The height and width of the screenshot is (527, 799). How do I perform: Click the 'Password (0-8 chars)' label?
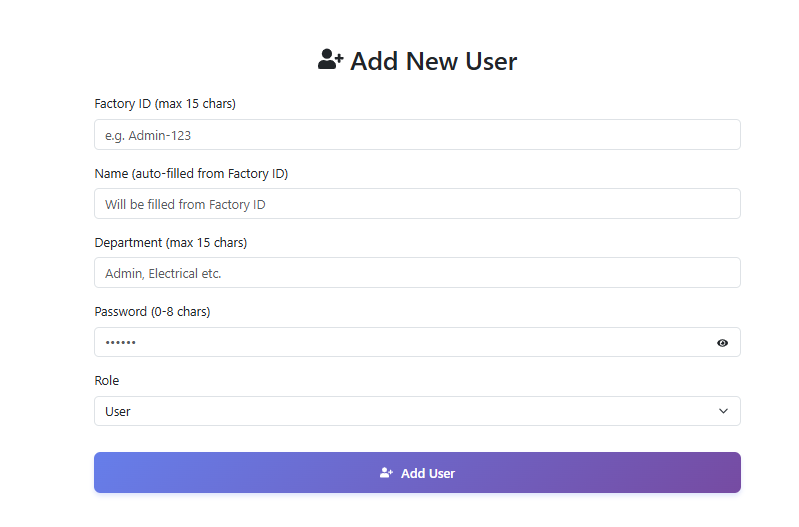coord(152,311)
